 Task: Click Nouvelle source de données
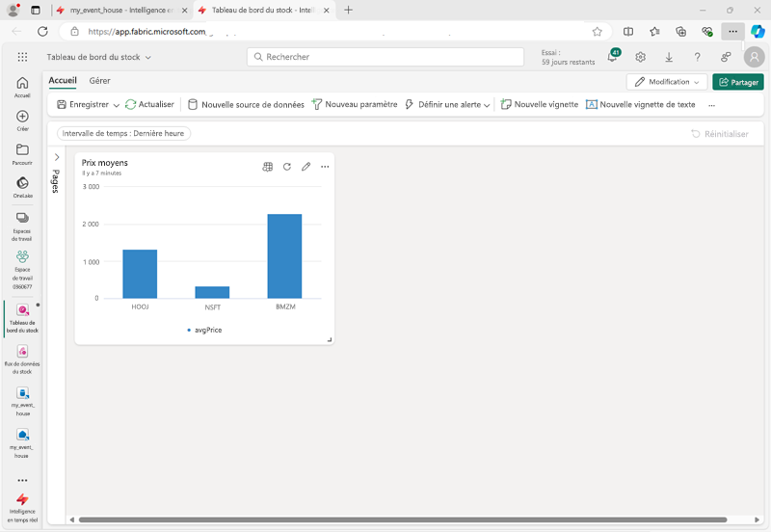(247, 105)
